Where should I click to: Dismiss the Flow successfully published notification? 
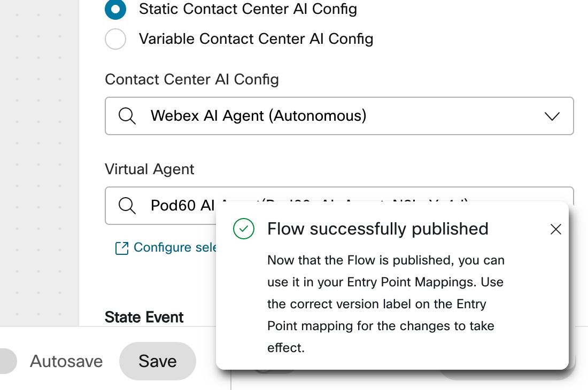point(556,230)
